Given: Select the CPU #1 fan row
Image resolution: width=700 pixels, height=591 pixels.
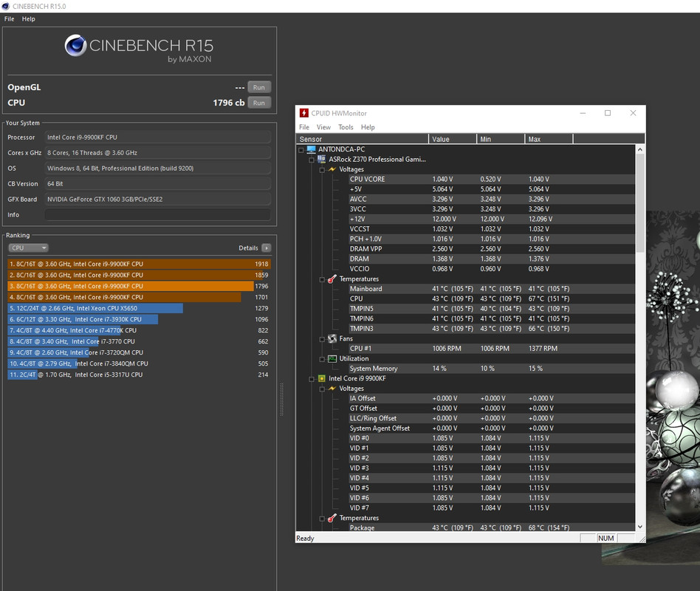Looking at the screenshot, I should point(491,349).
